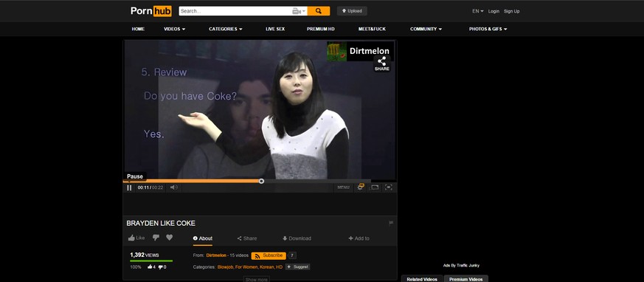The width and height of the screenshot is (644, 282).
Task: Toggle the player's widescreen mode icon
Action: (374, 188)
